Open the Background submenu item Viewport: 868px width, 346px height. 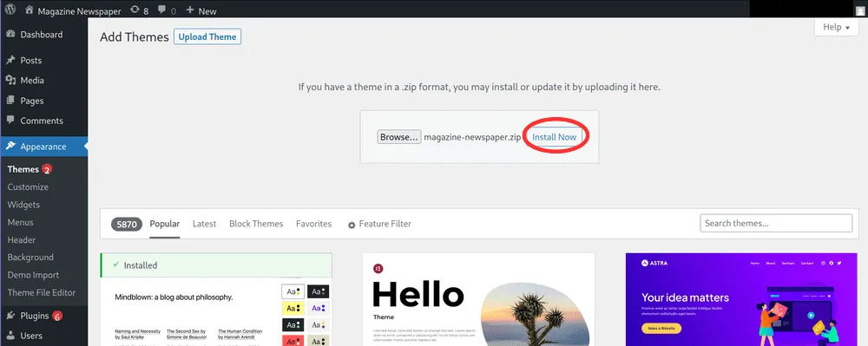(30, 257)
